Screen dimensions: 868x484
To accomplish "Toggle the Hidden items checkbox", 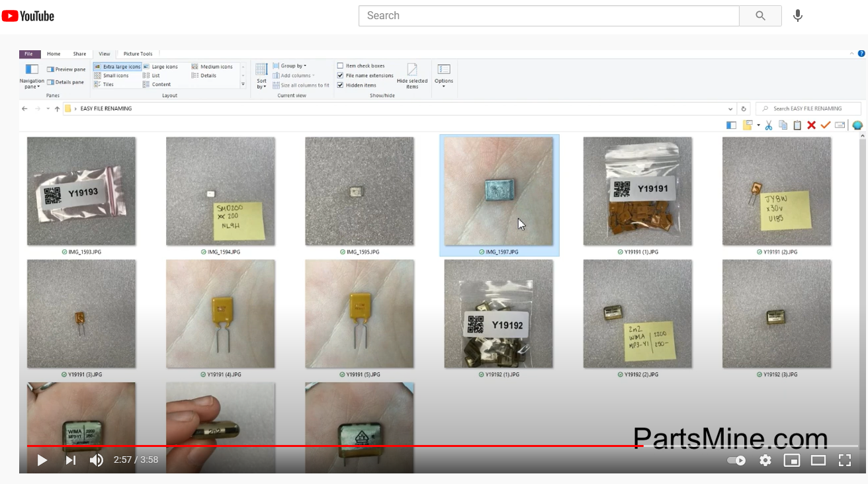I will coord(340,85).
